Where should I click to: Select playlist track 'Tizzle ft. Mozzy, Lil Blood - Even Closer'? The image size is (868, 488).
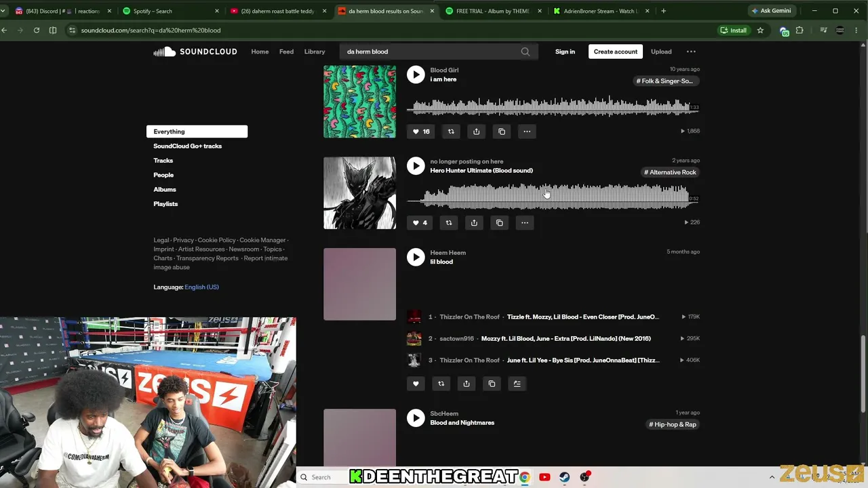click(x=583, y=317)
